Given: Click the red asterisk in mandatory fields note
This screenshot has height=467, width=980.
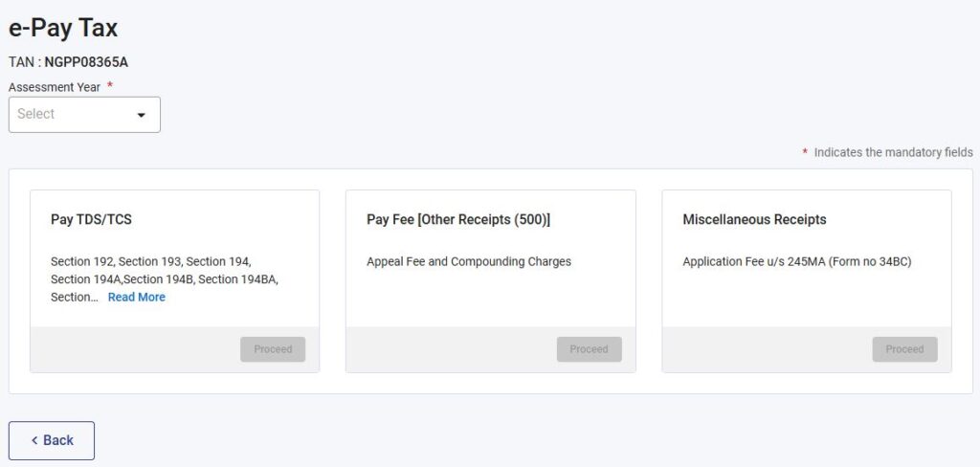Looking at the screenshot, I should 805,153.
